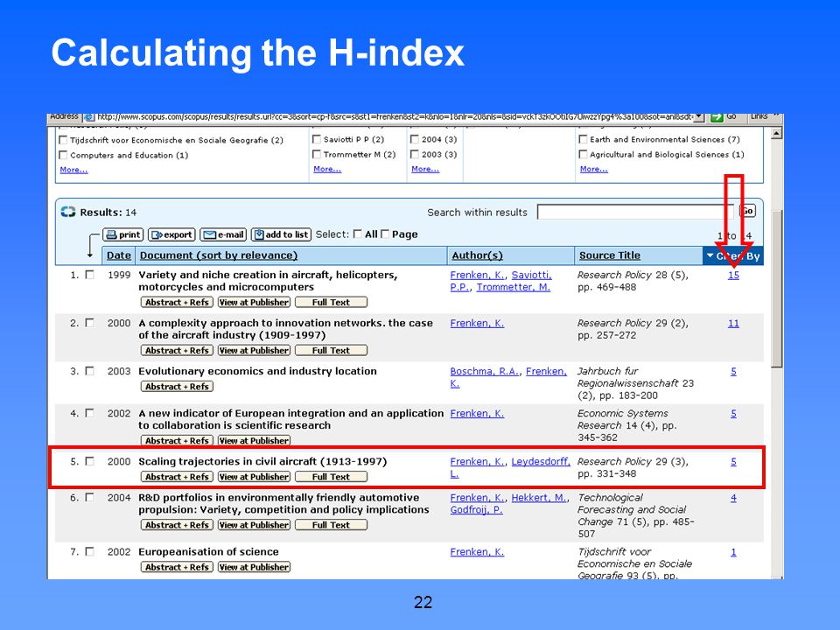Sort results by Date column
The height and width of the screenshot is (630, 840).
(118, 255)
